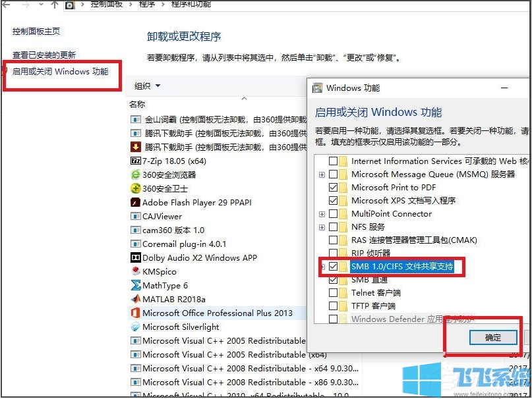Disable SMB 1.0/CIFS 文件共享支持
The width and height of the screenshot is (532, 399).
point(332,266)
